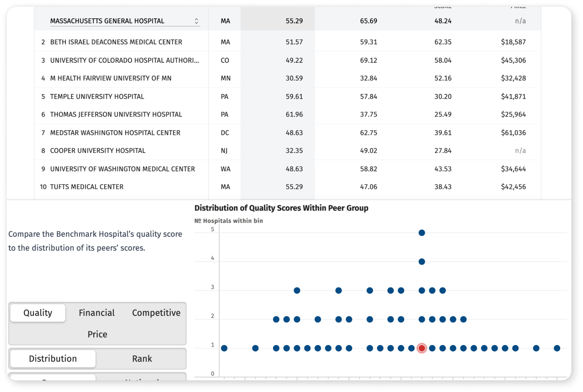Click the $42,456 price cell
583x392 pixels.
tap(513, 187)
